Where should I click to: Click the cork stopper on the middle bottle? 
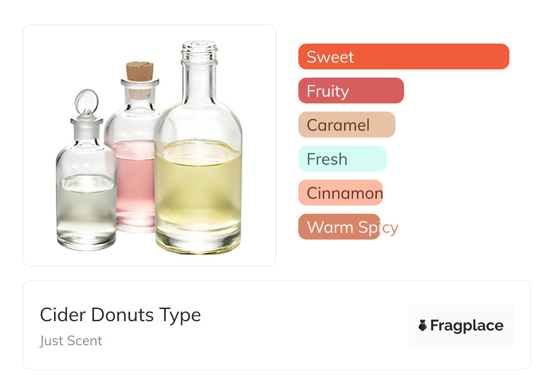point(139,71)
